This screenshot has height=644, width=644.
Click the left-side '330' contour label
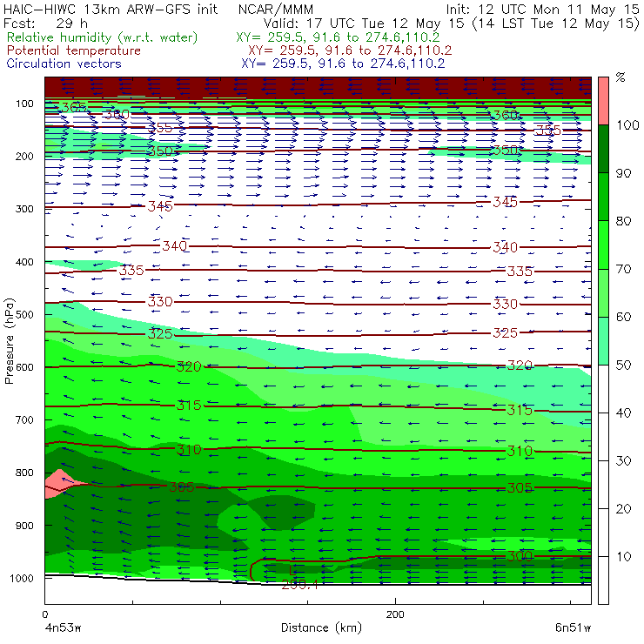160,302
